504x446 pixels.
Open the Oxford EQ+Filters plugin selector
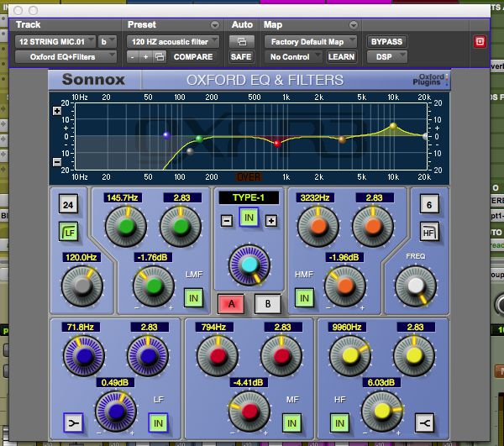[x=66, y=57]
